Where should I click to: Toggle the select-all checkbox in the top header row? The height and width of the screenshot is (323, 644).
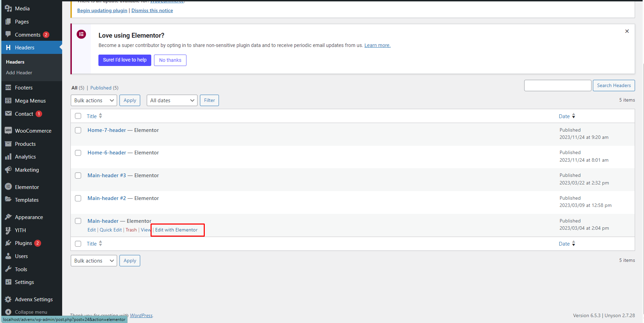pos(78,116)
